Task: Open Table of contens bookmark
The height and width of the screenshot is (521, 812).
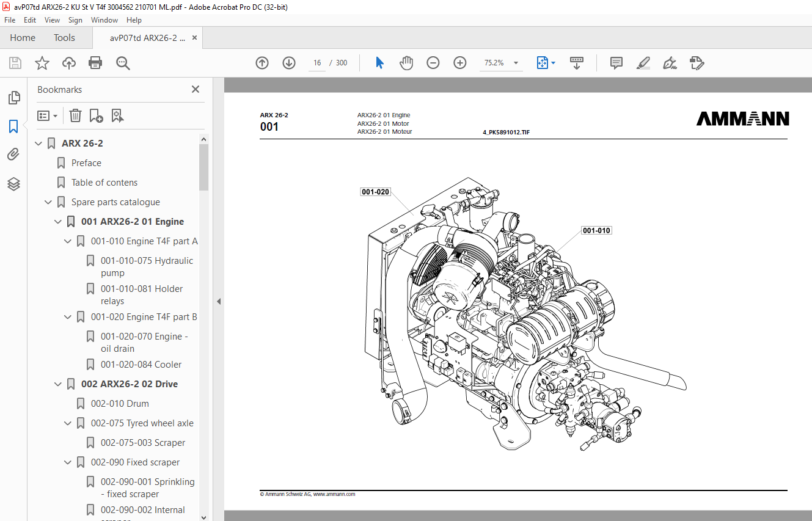Action: [x=104, y=183]
